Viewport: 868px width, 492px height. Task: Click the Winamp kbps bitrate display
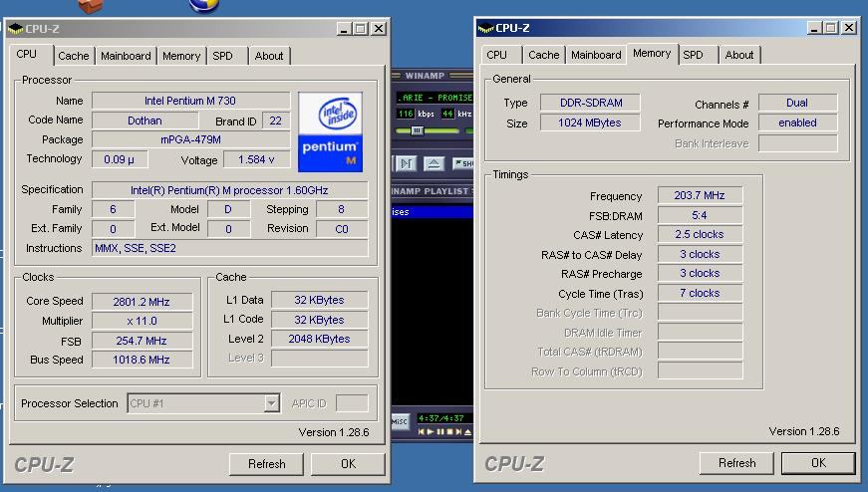coord(406,114)
